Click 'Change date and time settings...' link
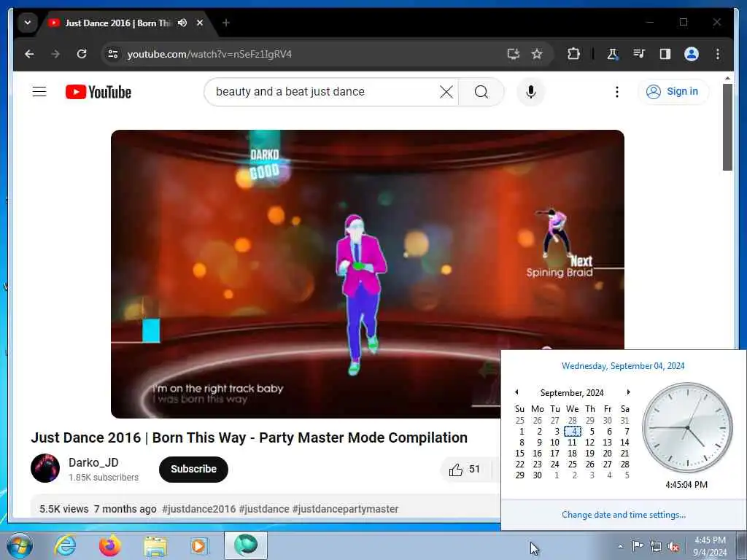This screenshot has width=747, height=560. [623, 515]
